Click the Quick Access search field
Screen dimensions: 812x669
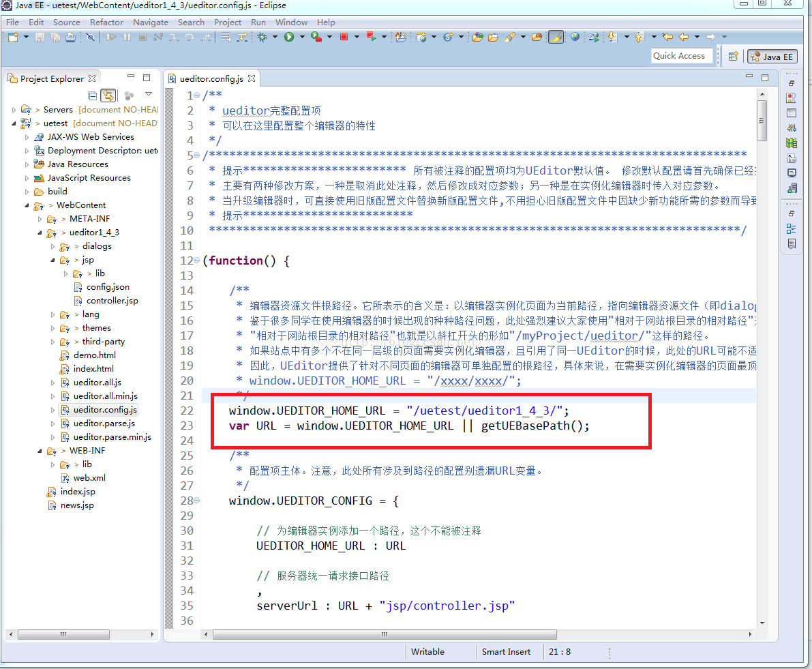(x=682, y=56)
